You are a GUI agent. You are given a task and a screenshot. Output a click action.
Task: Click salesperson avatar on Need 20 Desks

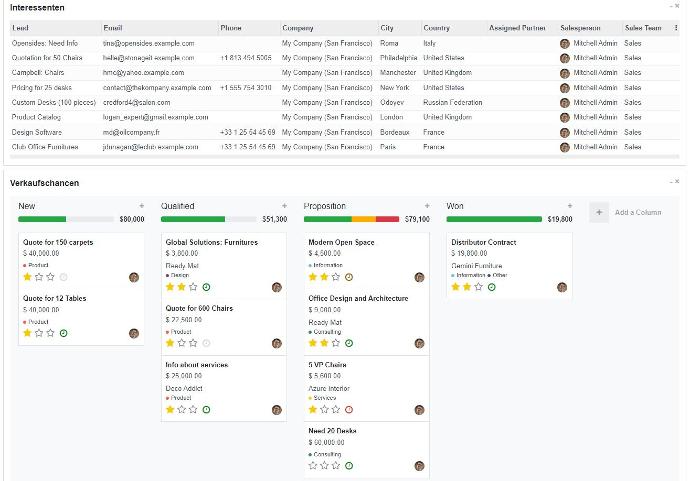[x=419, y=466]
